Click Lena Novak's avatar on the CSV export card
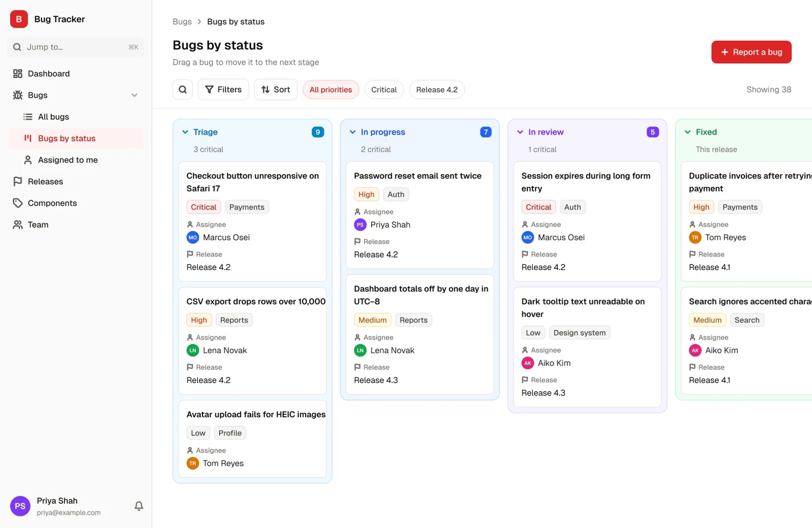The image size is (812, 528). point(193,350)
